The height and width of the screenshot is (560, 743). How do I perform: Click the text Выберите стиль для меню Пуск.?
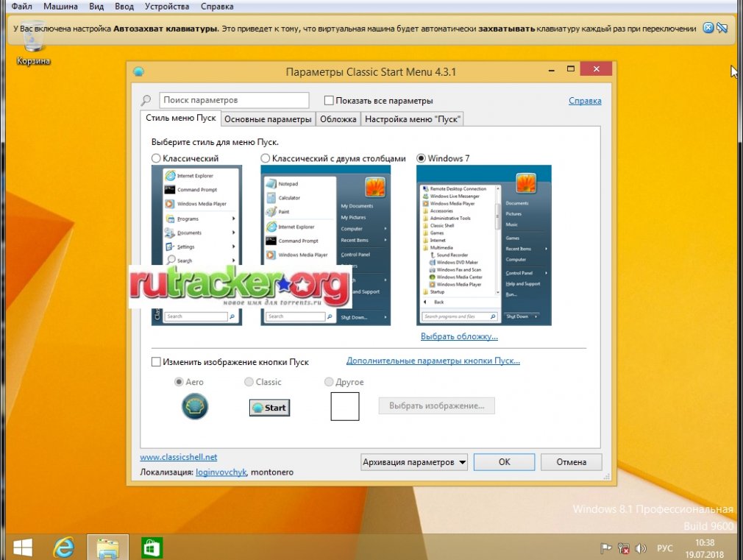click(215, 142)
